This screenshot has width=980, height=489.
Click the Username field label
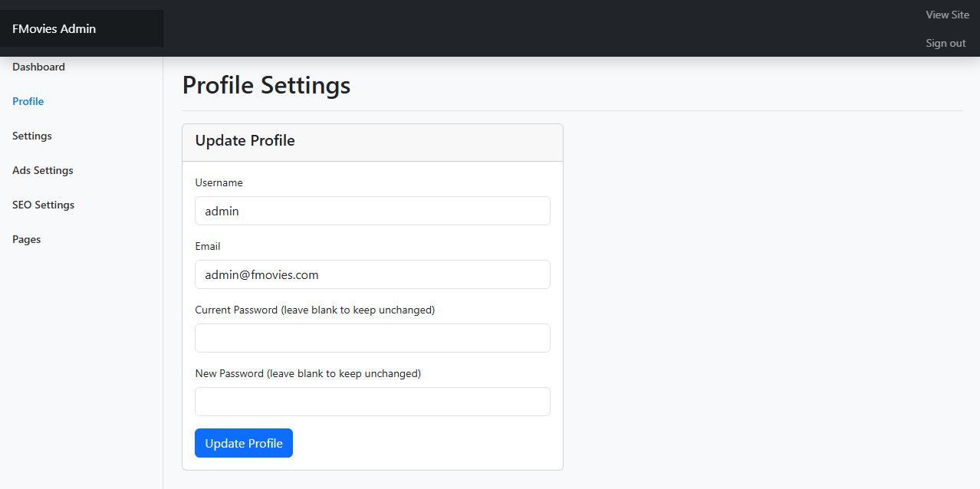(219, 182)
